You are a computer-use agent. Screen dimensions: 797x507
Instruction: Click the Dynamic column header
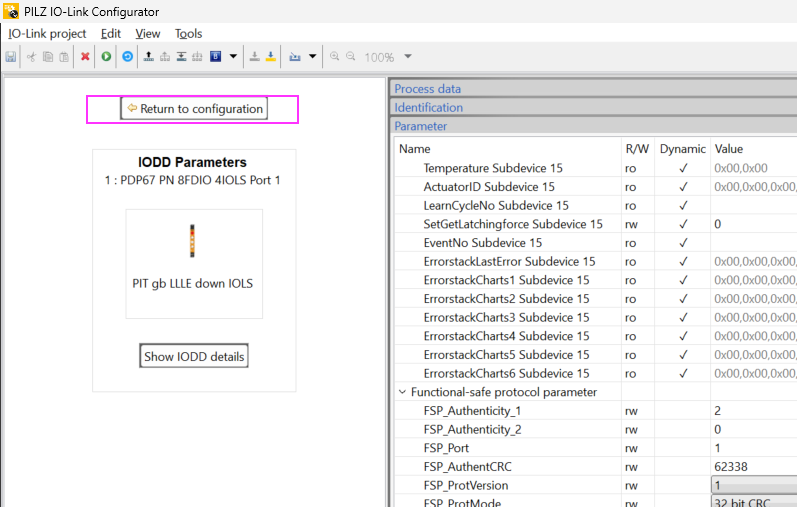682,148
